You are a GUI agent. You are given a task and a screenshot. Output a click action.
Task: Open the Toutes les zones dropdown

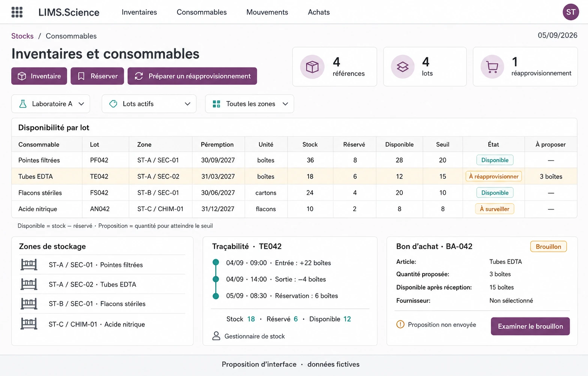(x=250, y=104)
